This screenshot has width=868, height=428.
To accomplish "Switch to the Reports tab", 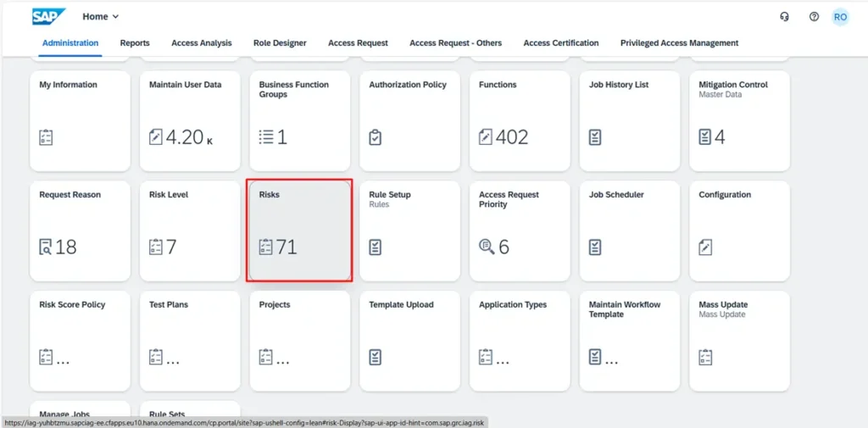I will tap(135, 43).
